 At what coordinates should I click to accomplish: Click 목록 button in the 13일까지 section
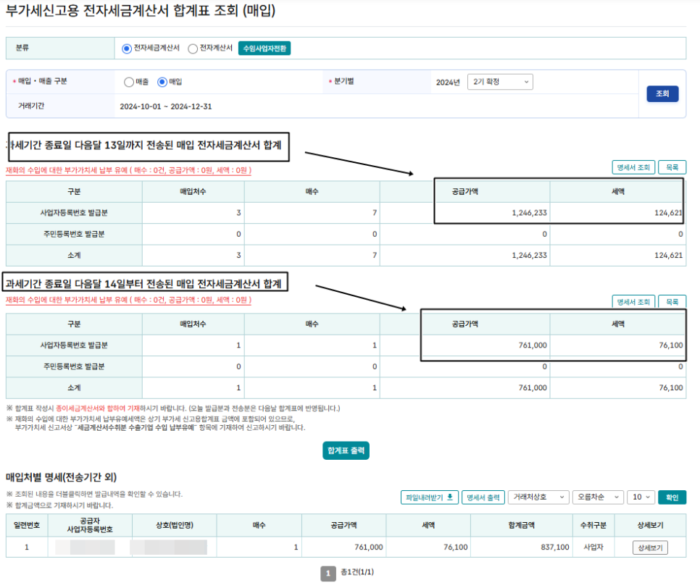click(x=672, y=167)
